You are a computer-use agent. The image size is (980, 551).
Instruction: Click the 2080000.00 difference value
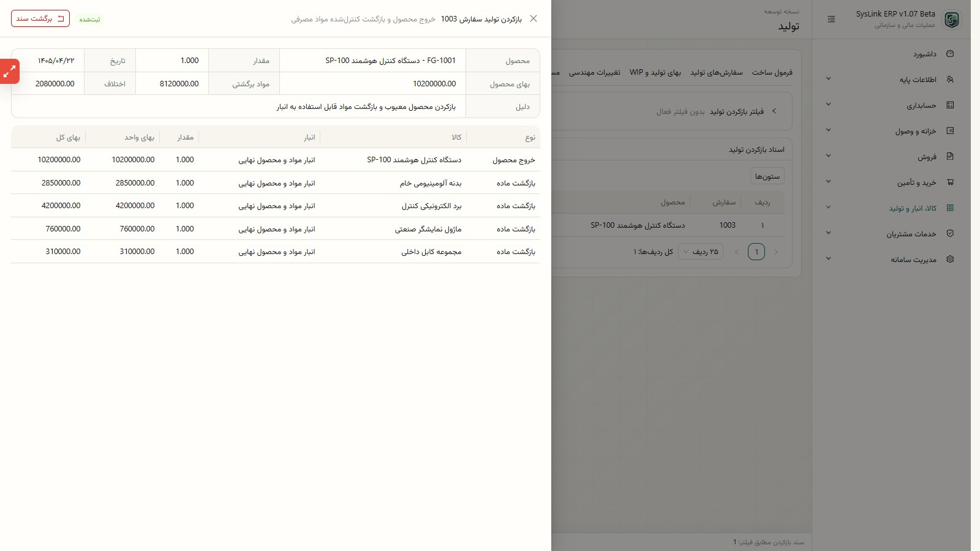click(55, 84)
